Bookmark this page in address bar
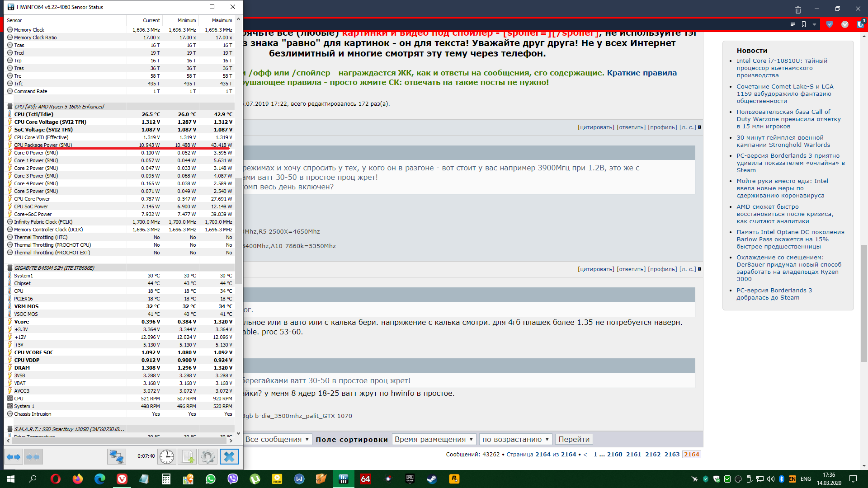The width and height of the screenshot is (868, 488). point(804,24)
